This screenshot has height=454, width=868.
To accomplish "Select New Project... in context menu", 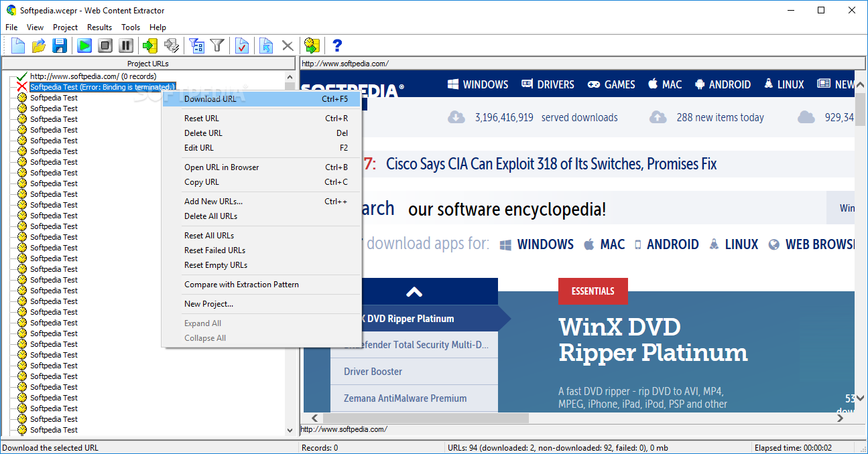I will (x=261, y=304).
